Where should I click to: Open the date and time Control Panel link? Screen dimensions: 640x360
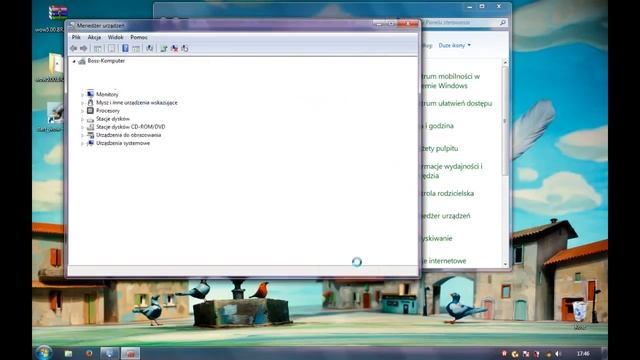(x=438, y=126)
